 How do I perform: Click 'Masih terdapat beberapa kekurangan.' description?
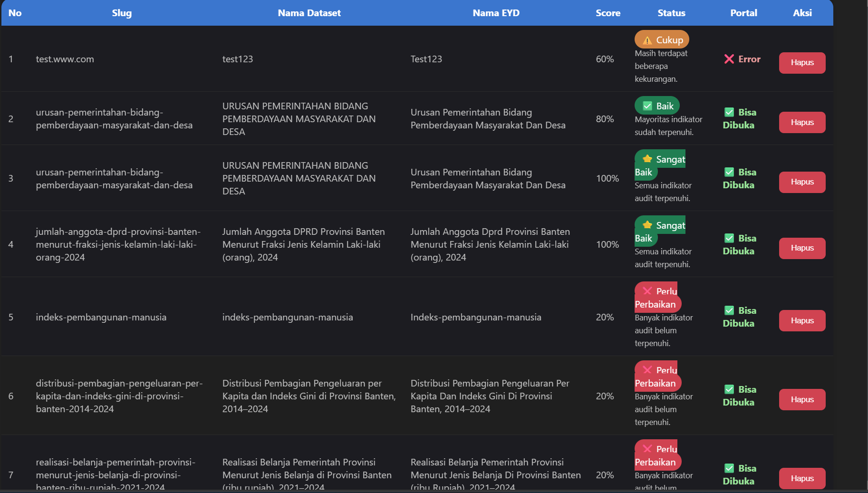[x=661, y=66]
